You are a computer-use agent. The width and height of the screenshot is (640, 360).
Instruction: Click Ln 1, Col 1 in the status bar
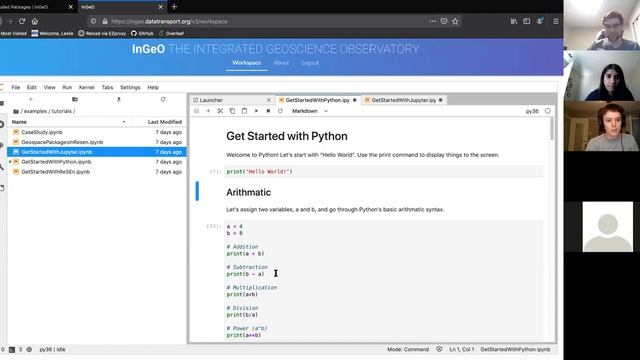pos(462,349)
